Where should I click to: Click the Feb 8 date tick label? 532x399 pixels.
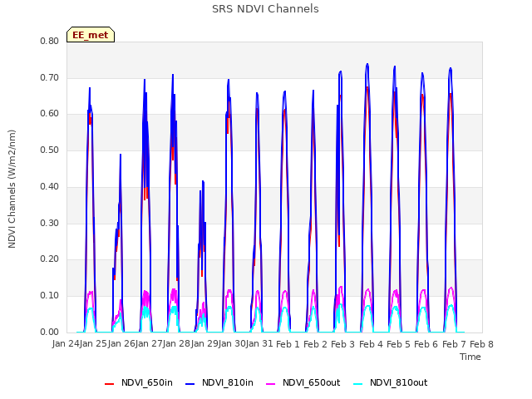click(x=481, y=344)
